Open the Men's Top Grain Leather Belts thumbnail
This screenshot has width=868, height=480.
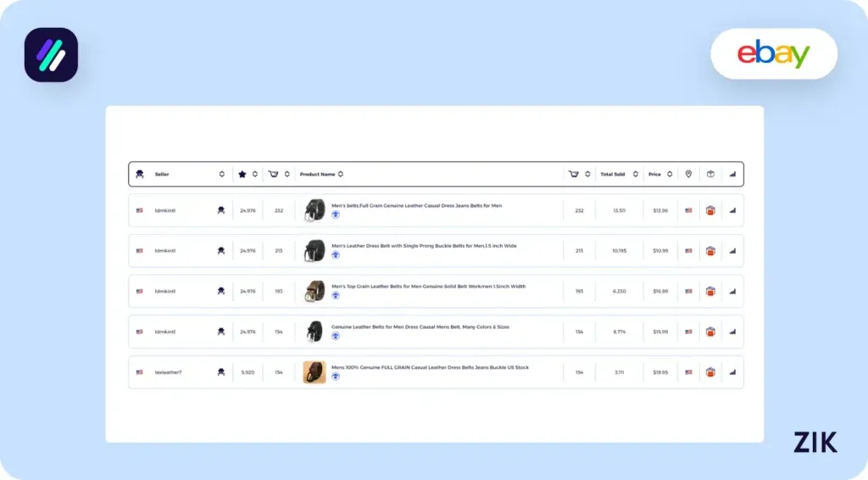pos(314,291)
